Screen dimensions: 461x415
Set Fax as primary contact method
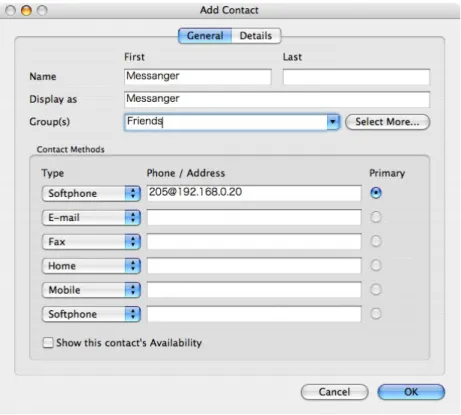pyautogui.click(x=376, y=241)
